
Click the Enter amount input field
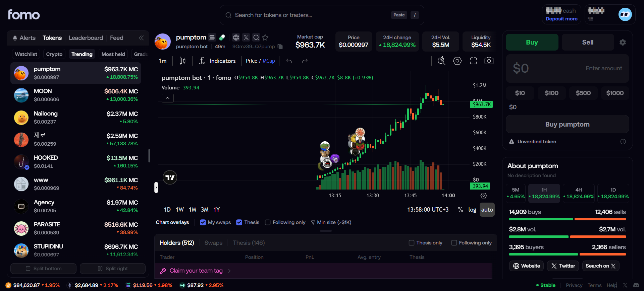click(x=568, y=68)
